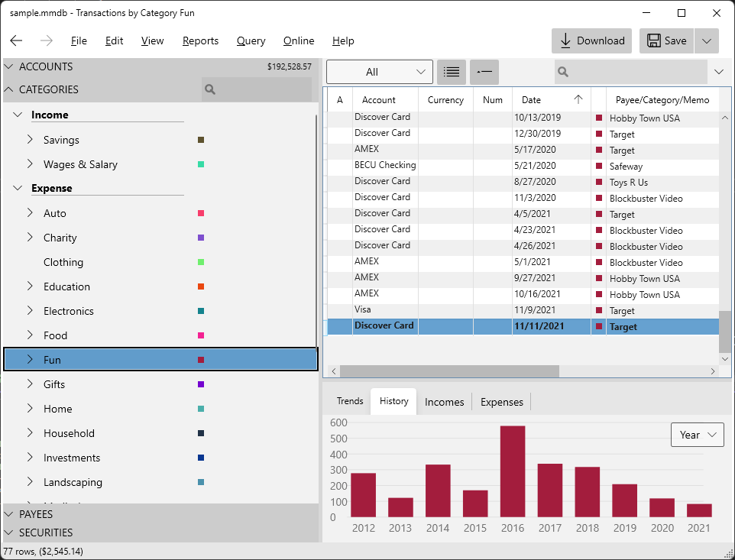Click the Download button

point(592,40)
